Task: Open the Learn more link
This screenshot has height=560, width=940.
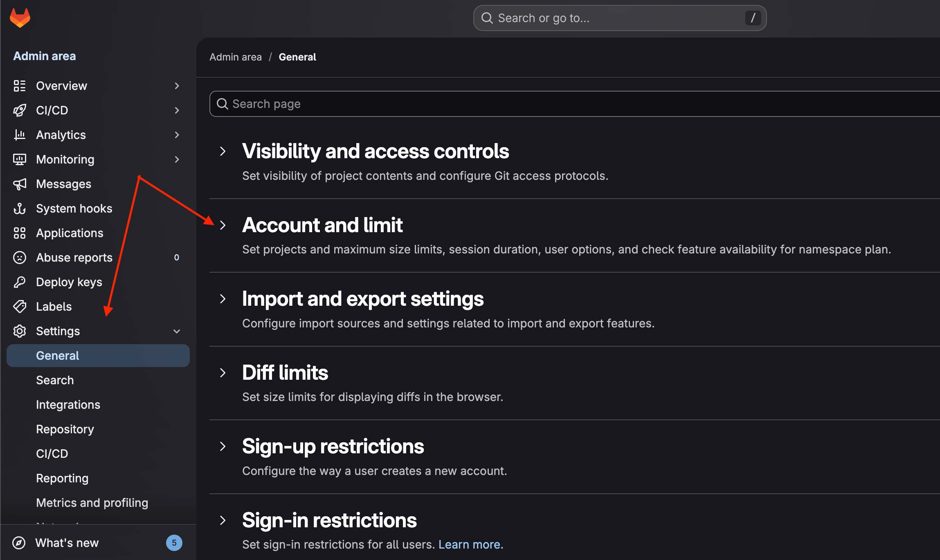Action: coord(471,544)
